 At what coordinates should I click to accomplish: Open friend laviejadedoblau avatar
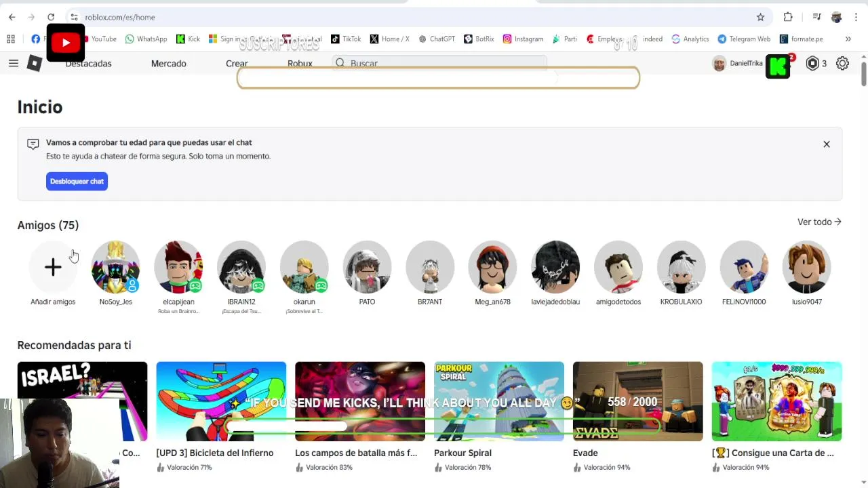pyautogui.click(x=555, y=267)
